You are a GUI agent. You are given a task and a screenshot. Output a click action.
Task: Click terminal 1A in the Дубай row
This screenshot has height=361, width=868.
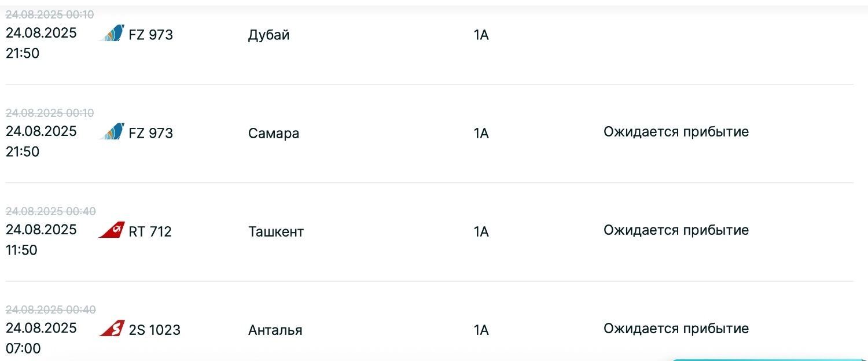click(481, 35)
